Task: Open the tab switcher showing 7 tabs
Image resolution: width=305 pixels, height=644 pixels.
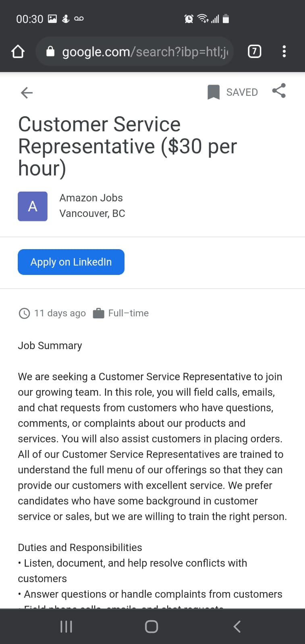Action: click(x=254, y=52)
